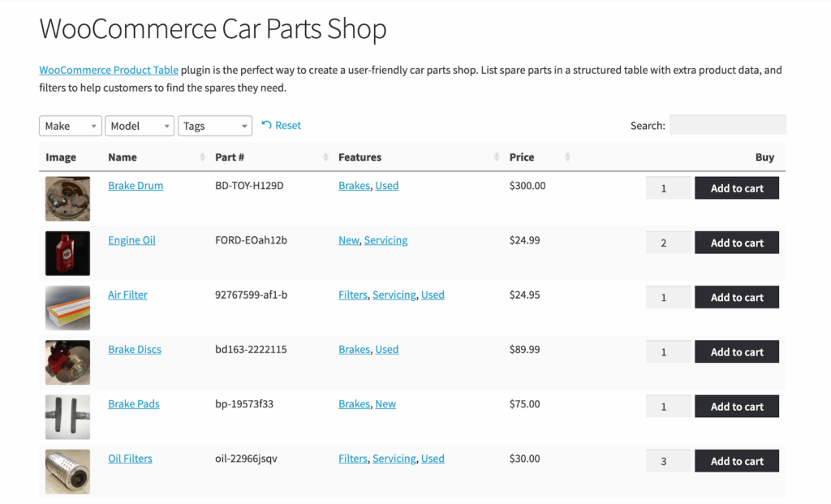
Task: Filter by New tag in Brake Pads row
Action: tap(385, 404)
